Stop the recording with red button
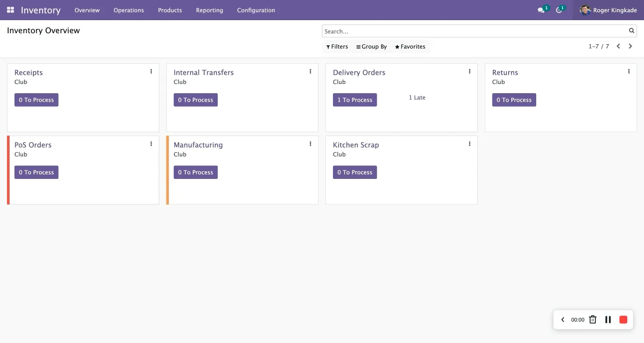This screenshot has height=343, width=644. click(x=623, y=319)
